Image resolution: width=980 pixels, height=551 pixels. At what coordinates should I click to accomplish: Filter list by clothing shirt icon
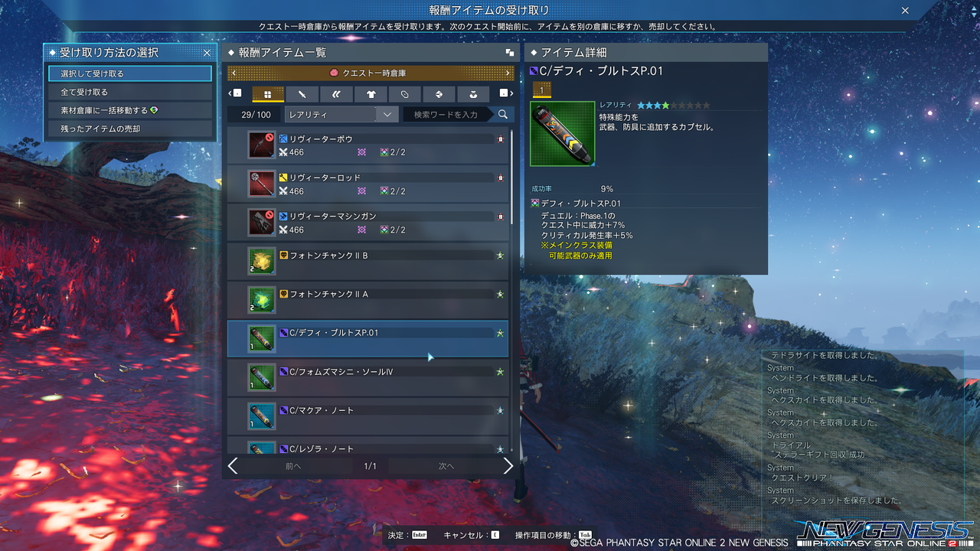(371, 94)
